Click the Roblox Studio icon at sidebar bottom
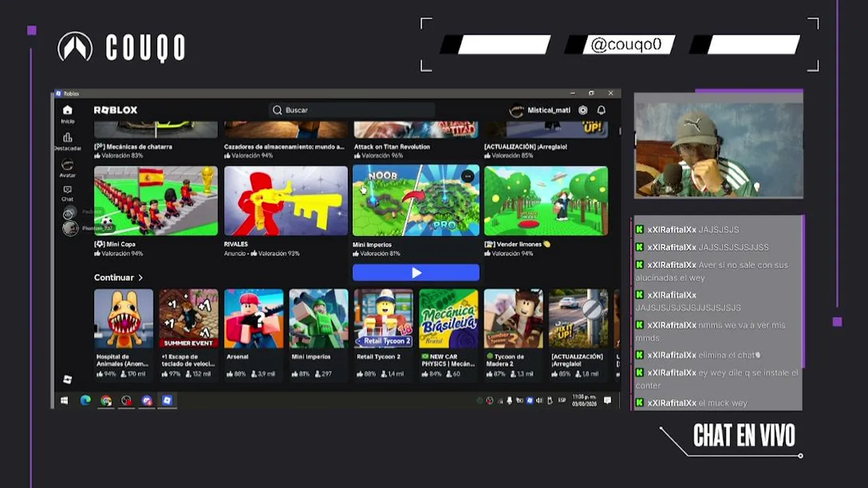The width and height of the screenshot is (868, 488). click(x=67, y=380)
